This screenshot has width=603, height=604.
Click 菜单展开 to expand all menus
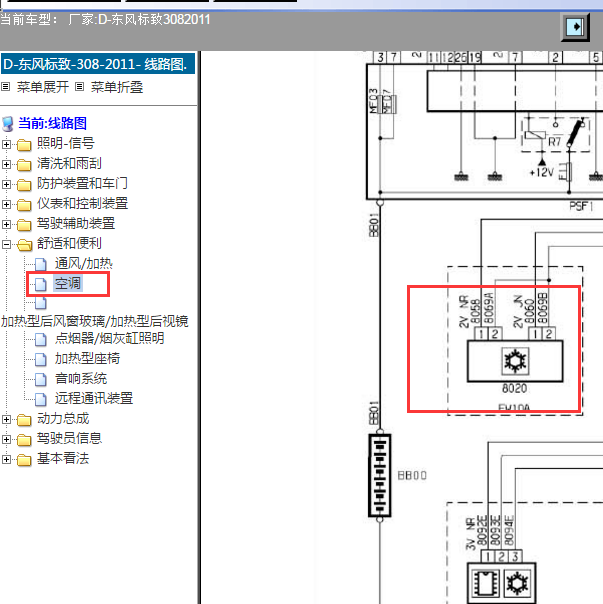click(x=42, y=87)
